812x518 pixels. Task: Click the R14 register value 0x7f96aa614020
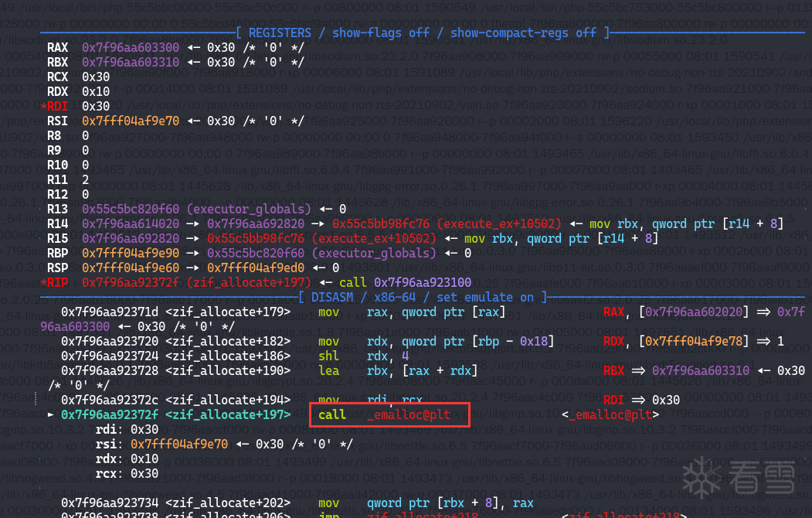click(131, 223)
